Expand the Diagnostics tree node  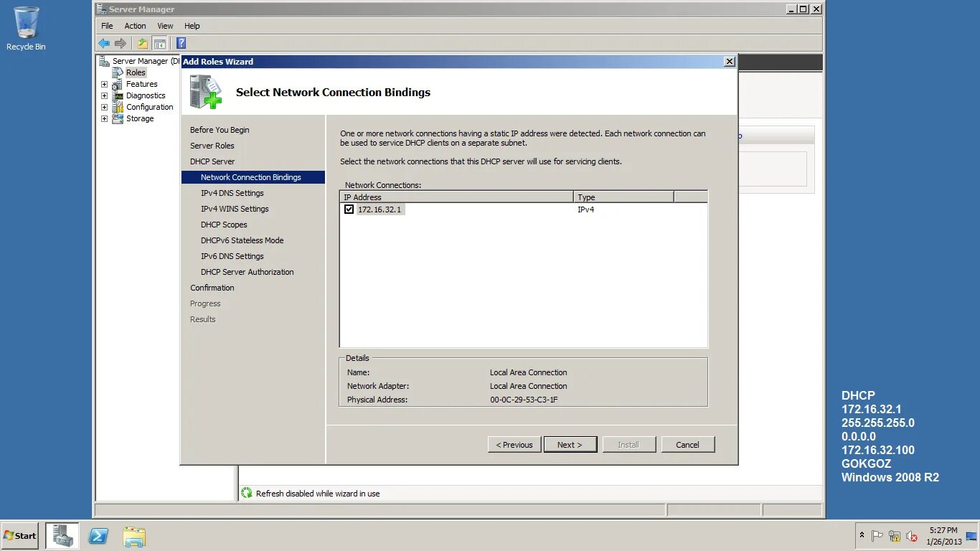[104, 95]
